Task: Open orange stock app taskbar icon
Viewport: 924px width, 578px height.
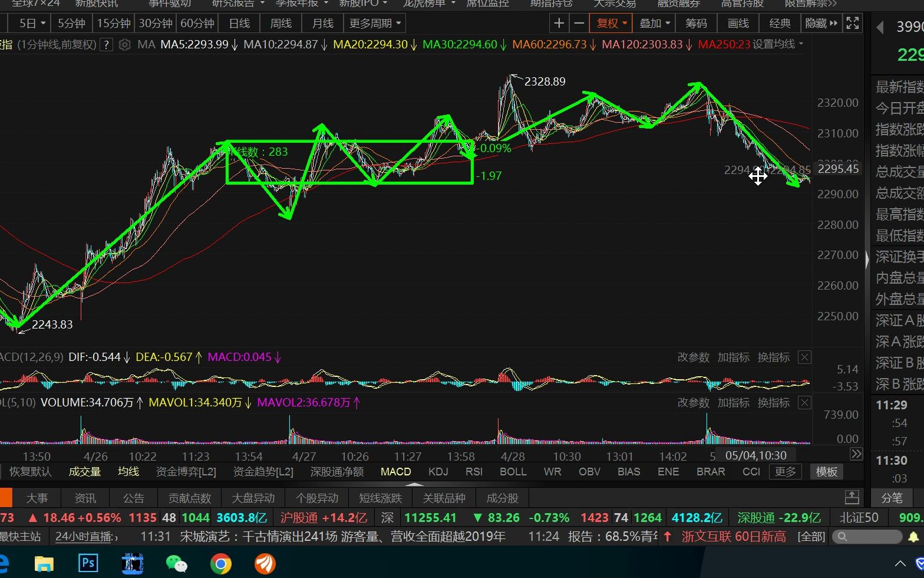Action: (265, 564)
